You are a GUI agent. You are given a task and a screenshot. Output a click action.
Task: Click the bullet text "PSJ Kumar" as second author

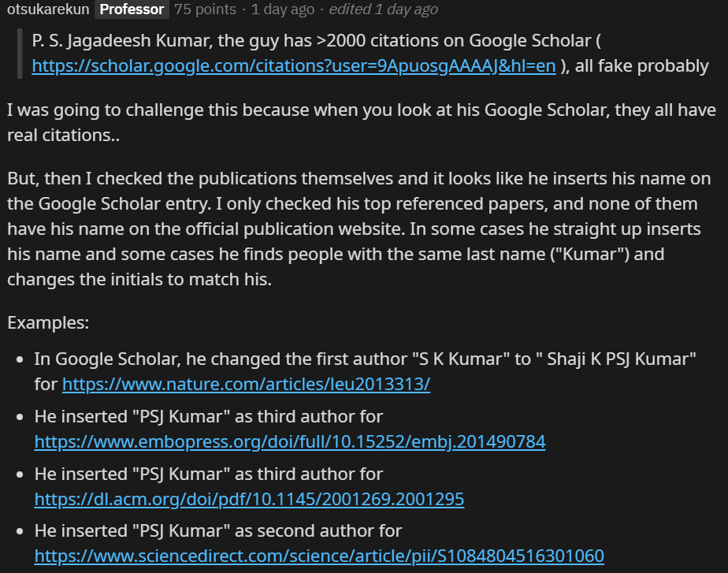point(217,531)
